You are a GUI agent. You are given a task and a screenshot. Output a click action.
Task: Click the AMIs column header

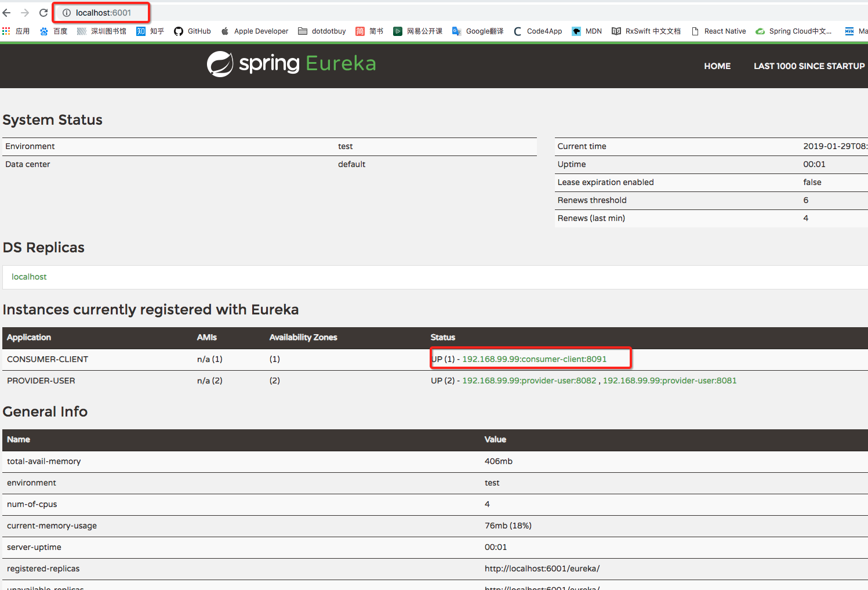[x=207, y=338]
